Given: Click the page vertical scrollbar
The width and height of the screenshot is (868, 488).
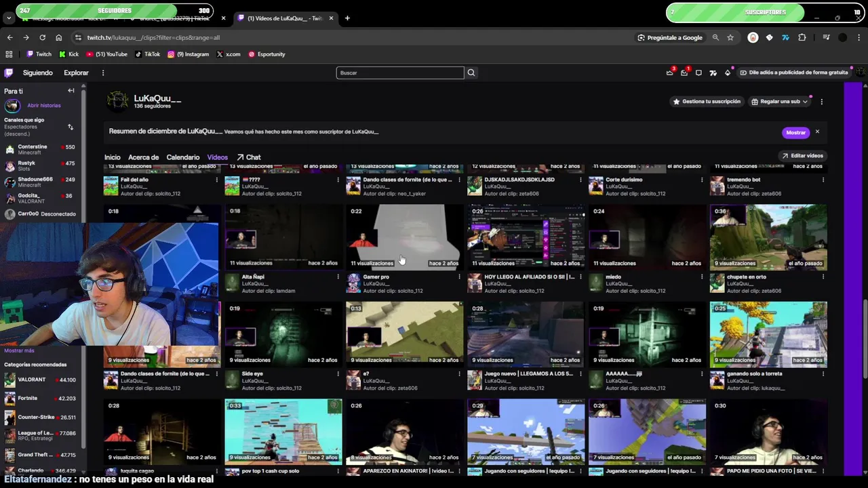Looking at the screenshot, I should coord(865,339).
